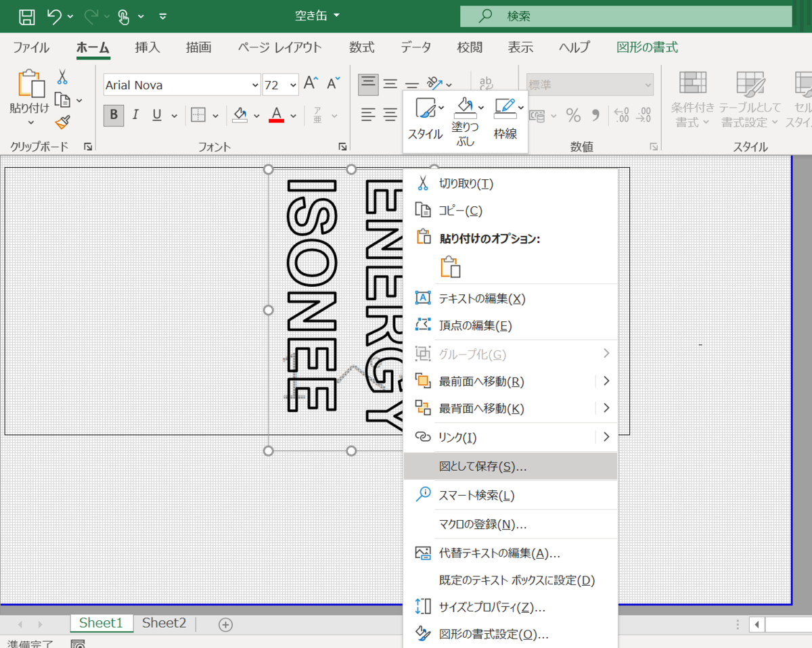Click the comma style button

595,116
